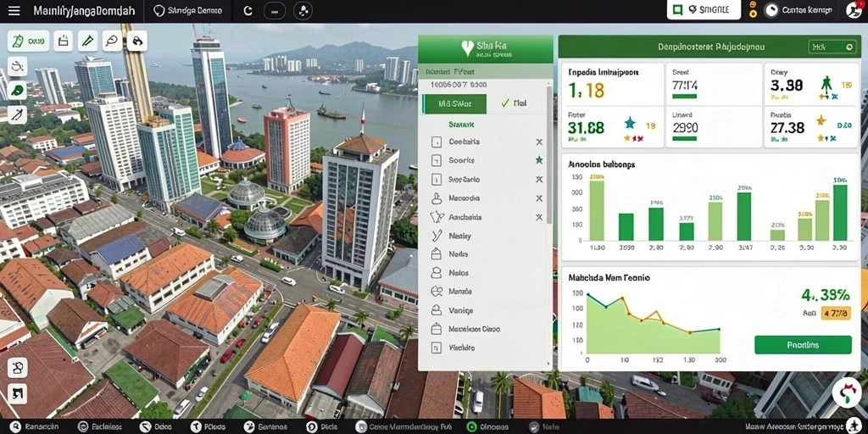Image resolution: width=868 pixels, height=434 pixels.
Task: Toggle the checkbox next to Coebaita
Action: click(x=437, y=142)
